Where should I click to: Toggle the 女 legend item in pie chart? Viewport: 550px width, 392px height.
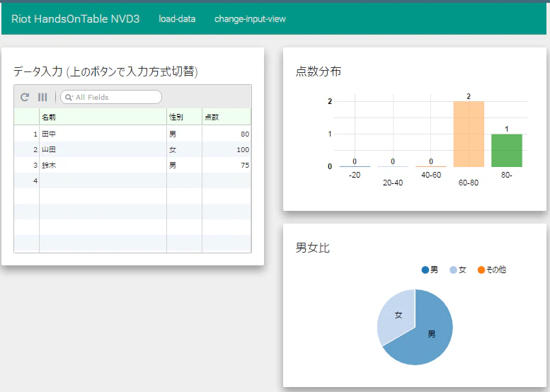pos(458,270)
